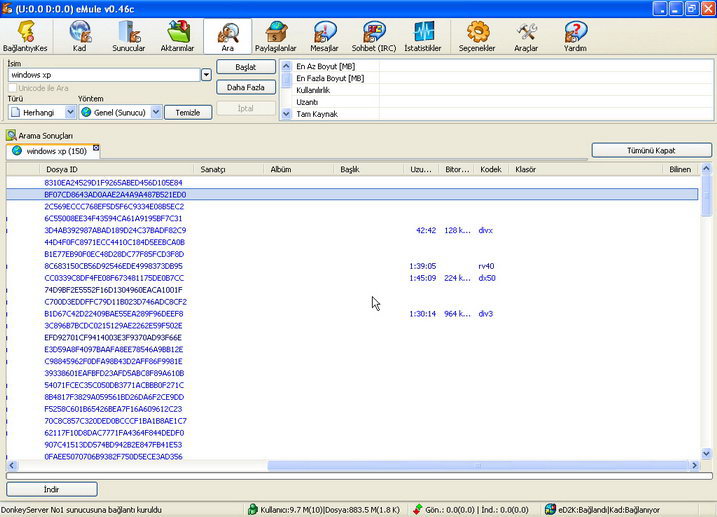The width and height of the screenshot is (717, 517).
Task: Click the results horizontal scroll left arrow
Action: click(12, 466)
